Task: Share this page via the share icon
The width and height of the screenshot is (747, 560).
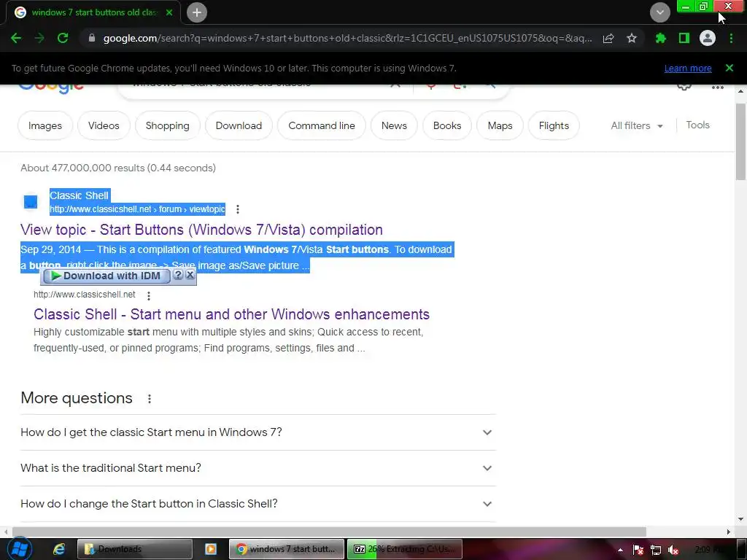Action: tap(608, 38)
